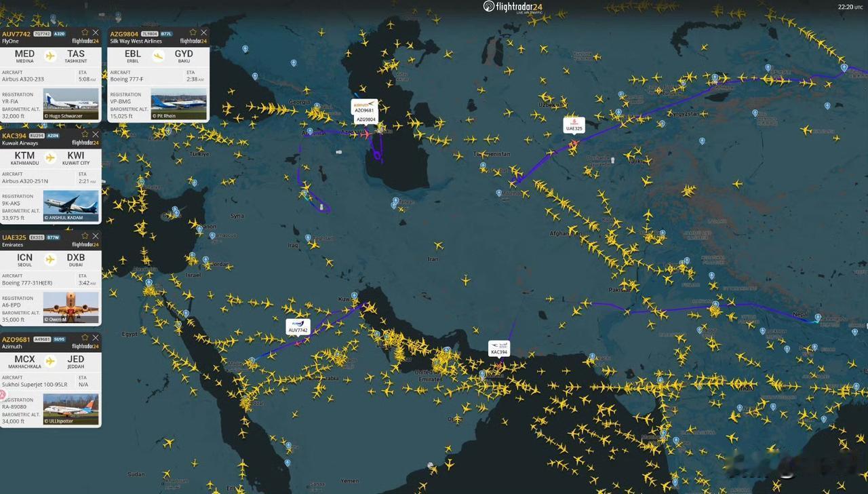Click the AZO9681 callsign title
Image resolution: width=868 pixels, height=494 pixels.
coord(16,339)
